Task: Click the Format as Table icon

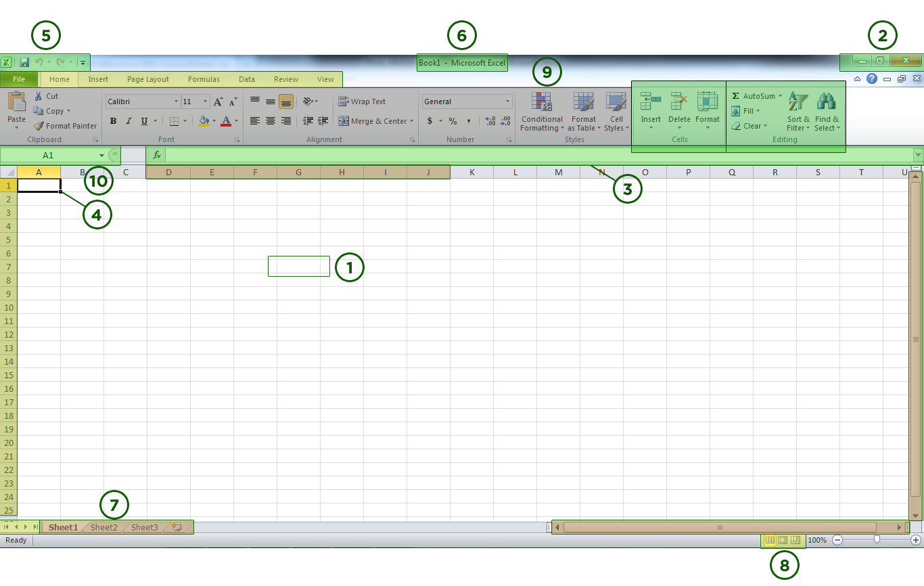Action: coord(583,112)
